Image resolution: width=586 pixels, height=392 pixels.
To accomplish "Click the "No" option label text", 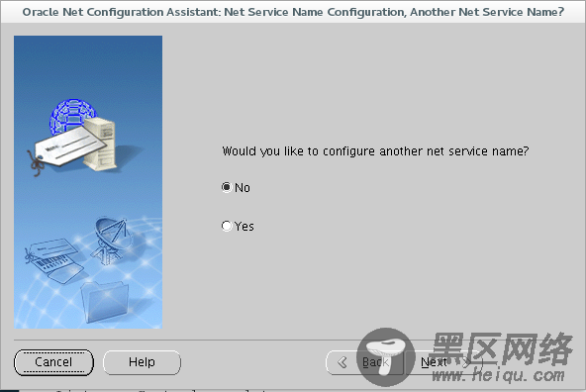I will point(243,188).
